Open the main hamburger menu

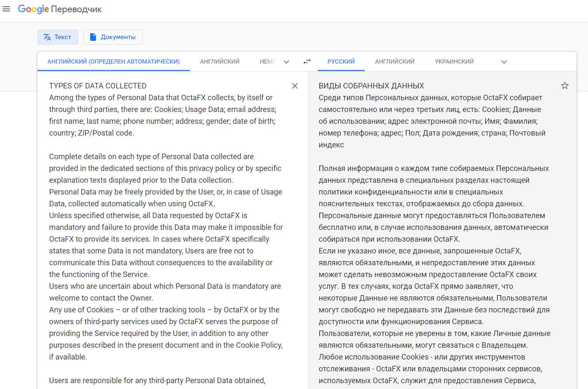(x=6, y=9)
